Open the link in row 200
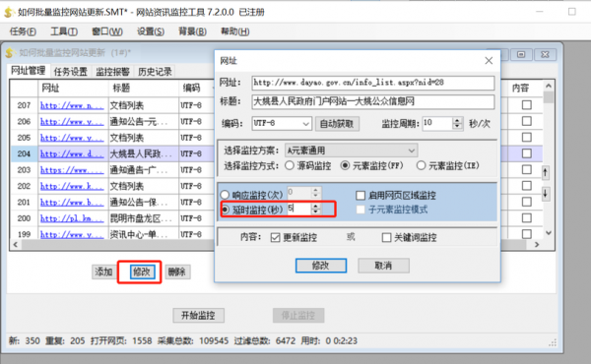 click(72, 218)
